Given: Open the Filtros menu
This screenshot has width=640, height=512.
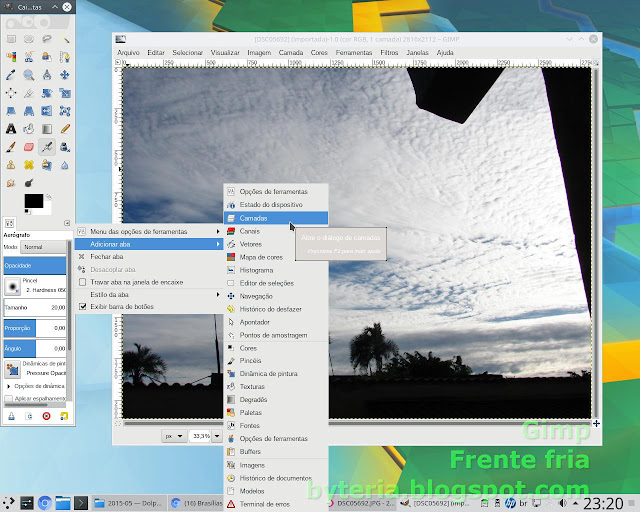Looking at the screenshot, I should click(x=389, y=53).
